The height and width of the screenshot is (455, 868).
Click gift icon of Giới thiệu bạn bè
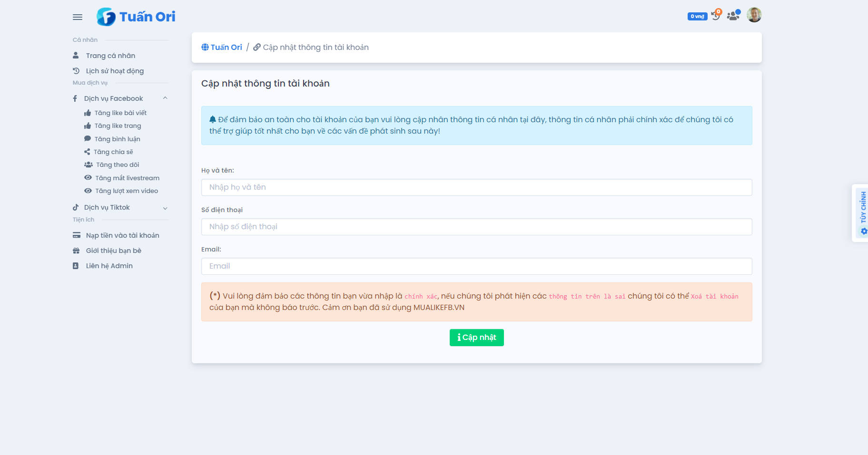[x=76, y=251]
